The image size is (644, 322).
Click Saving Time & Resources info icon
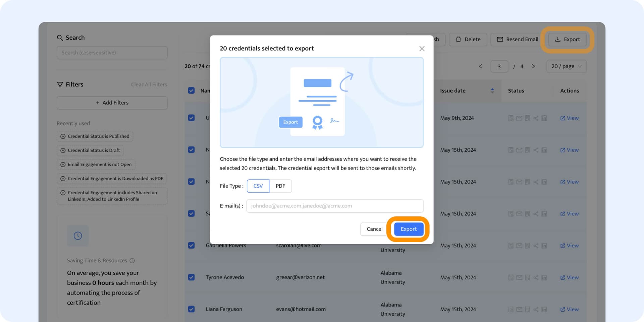click(x=132, y=261)
